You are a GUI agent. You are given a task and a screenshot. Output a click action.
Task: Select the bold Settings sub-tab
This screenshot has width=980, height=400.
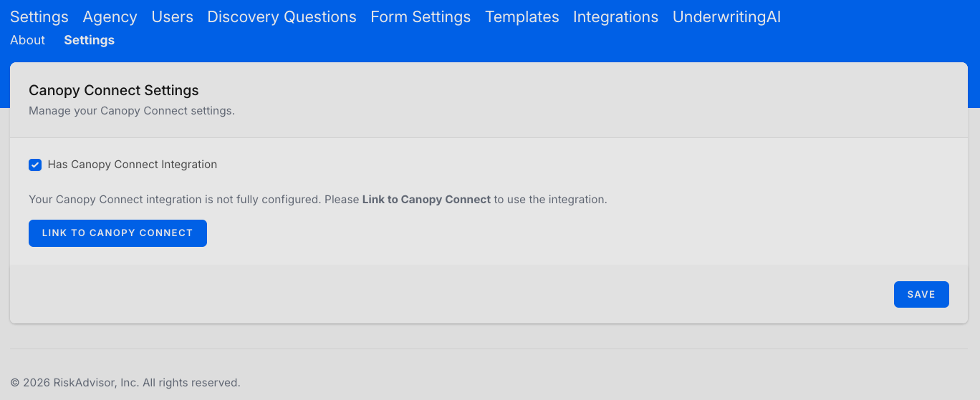(x=89, y=40)
